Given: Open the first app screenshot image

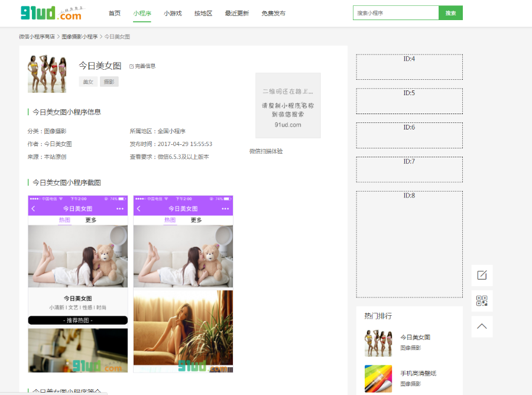Looking at the screenshot, I should pyautogui.click(x=78, y=284).
